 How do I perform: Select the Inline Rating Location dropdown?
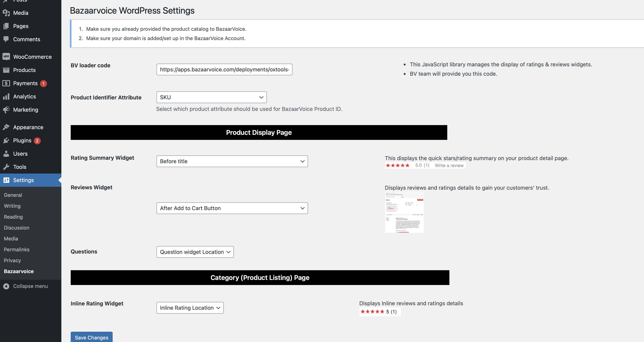[190, 308]
